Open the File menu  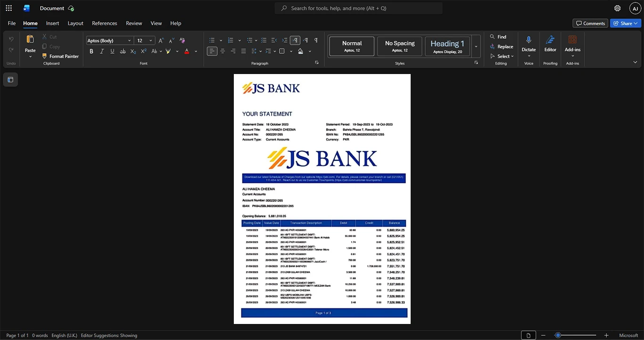[11, 23]
